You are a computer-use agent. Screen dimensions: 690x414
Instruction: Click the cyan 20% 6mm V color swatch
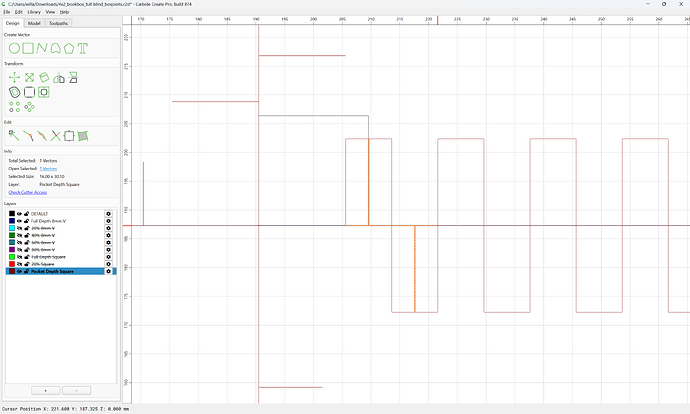[x=12, y=228]
